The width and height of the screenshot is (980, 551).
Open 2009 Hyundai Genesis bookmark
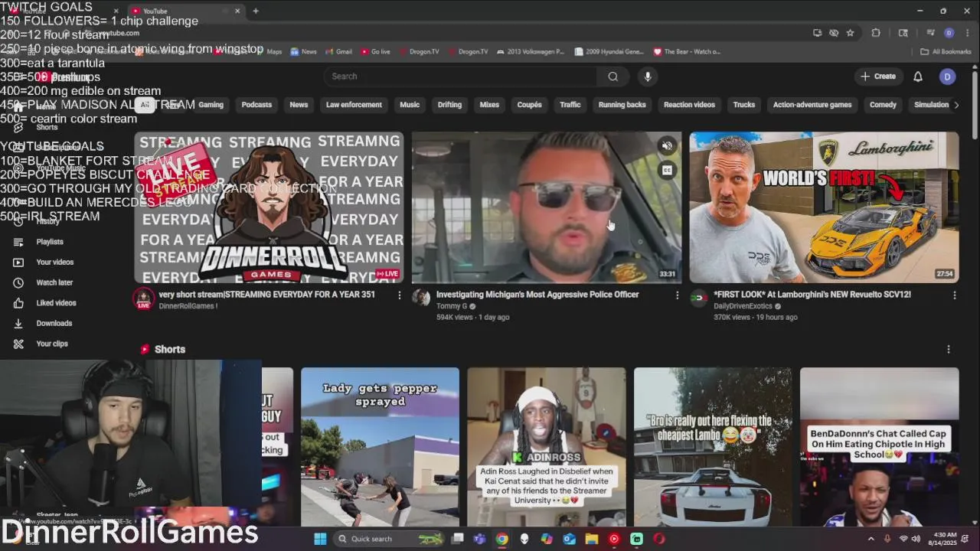609,52
